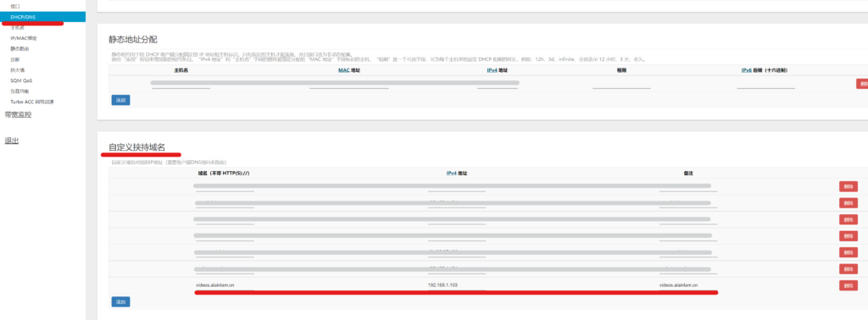Click IPv4 link in hijack domain header

pos(452,173)
